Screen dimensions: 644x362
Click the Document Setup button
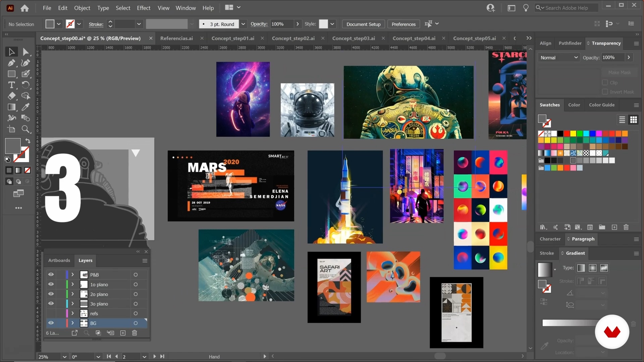[x=363, y=24]
